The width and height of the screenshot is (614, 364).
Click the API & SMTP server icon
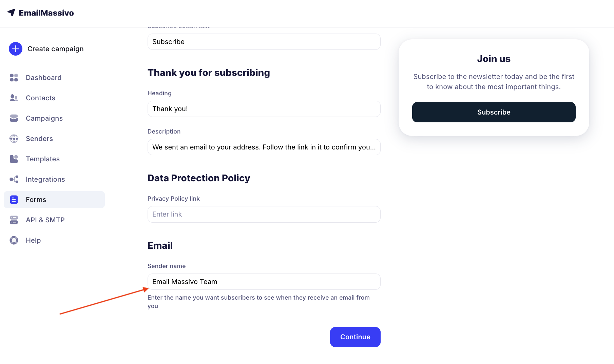click(14, 220)
